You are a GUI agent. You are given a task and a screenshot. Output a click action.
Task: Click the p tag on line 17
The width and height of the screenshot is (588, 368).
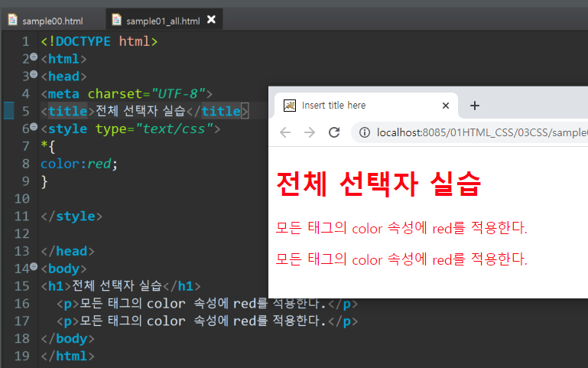coord(207,321)
